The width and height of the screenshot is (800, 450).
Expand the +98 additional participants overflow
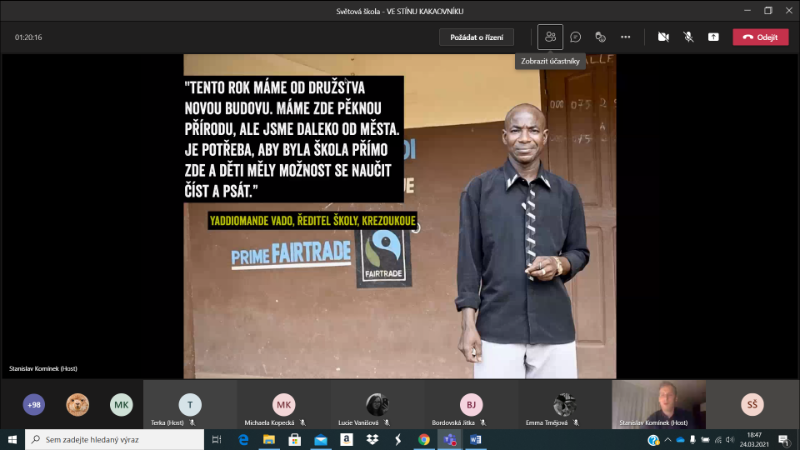click(x=34, y=404)
